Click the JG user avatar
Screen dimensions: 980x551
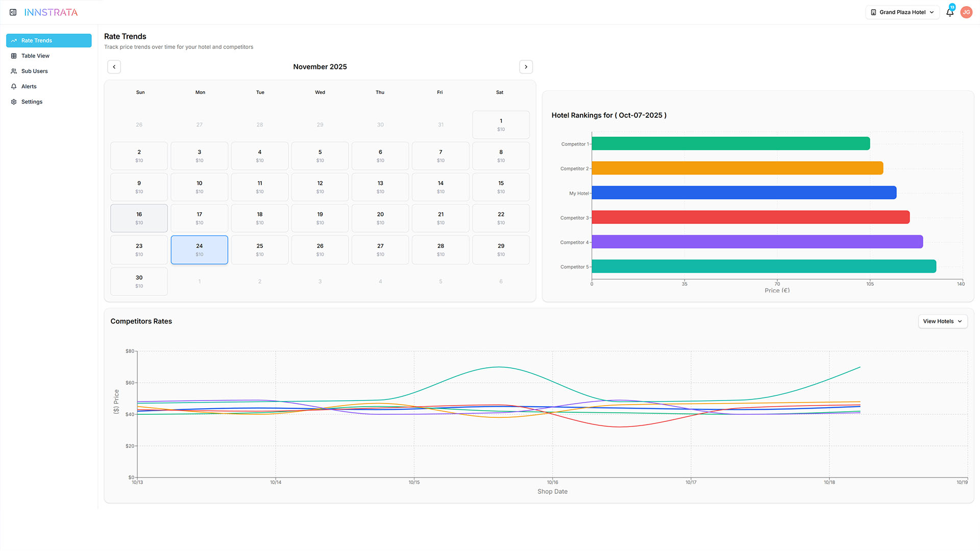pos(966,12)
